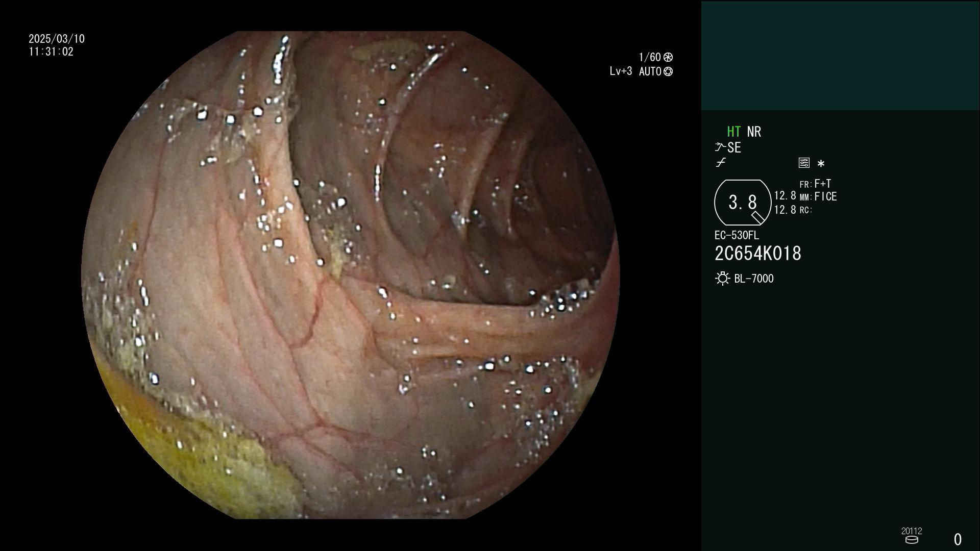Image resolution: width=980 pixels, height=551 pixels.
Task: Click the structure enhancement curve icon beside SE
Action: 720,147
